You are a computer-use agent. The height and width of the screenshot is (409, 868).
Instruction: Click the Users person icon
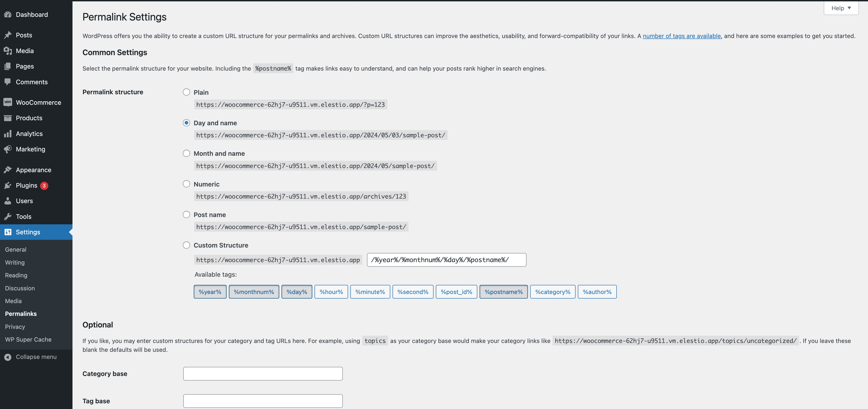pyautogui.click(x=8, y=201)
